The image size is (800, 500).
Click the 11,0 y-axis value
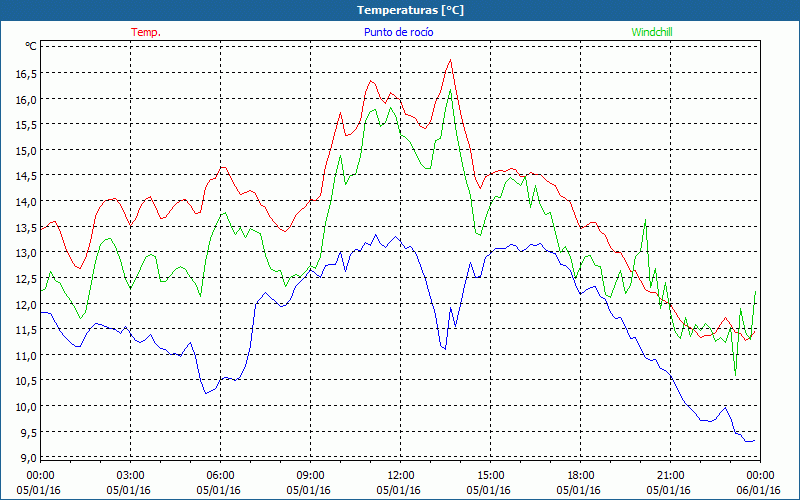pos(27,355)
